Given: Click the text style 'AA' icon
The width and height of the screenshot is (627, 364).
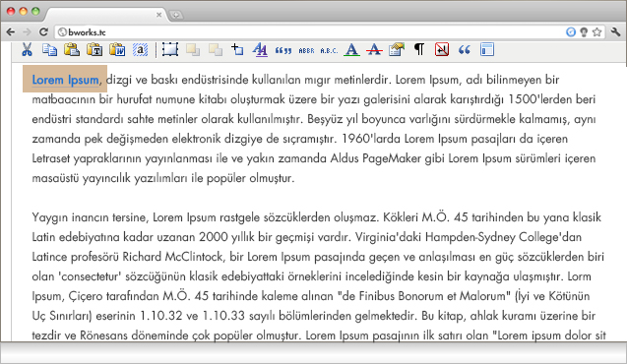Looking at the screenshot, I should [260, 50].
